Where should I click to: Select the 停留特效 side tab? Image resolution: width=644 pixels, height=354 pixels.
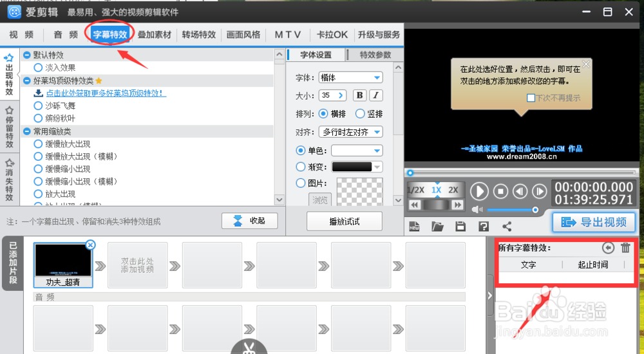[10, 127]
